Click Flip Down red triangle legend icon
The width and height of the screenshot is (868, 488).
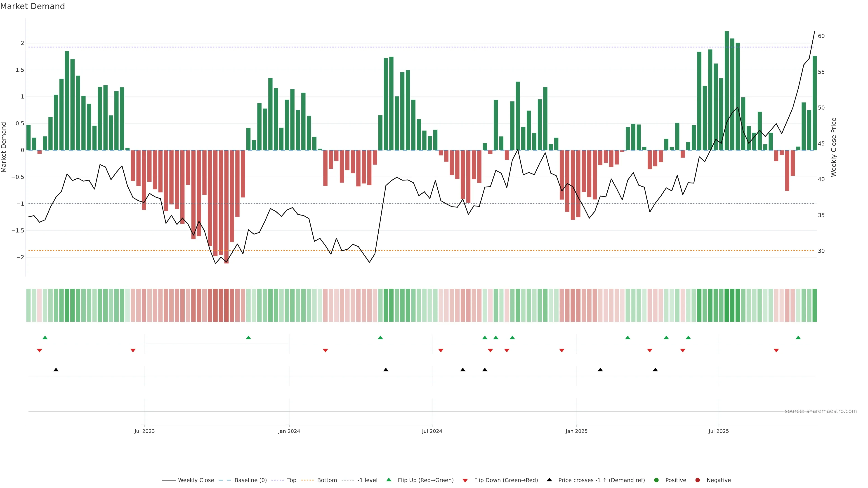465,481
